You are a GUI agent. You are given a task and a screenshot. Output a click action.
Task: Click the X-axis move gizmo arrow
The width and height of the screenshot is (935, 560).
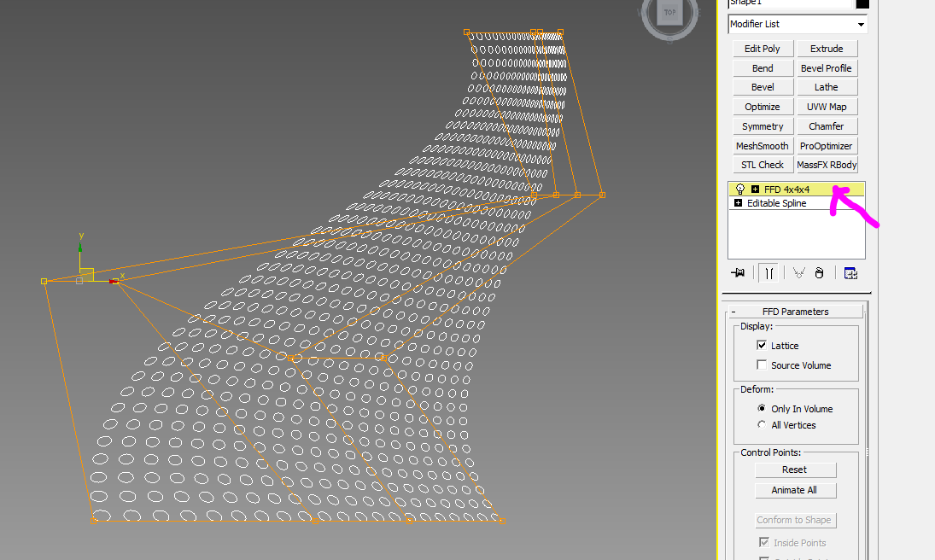click(x=114, y=280)
